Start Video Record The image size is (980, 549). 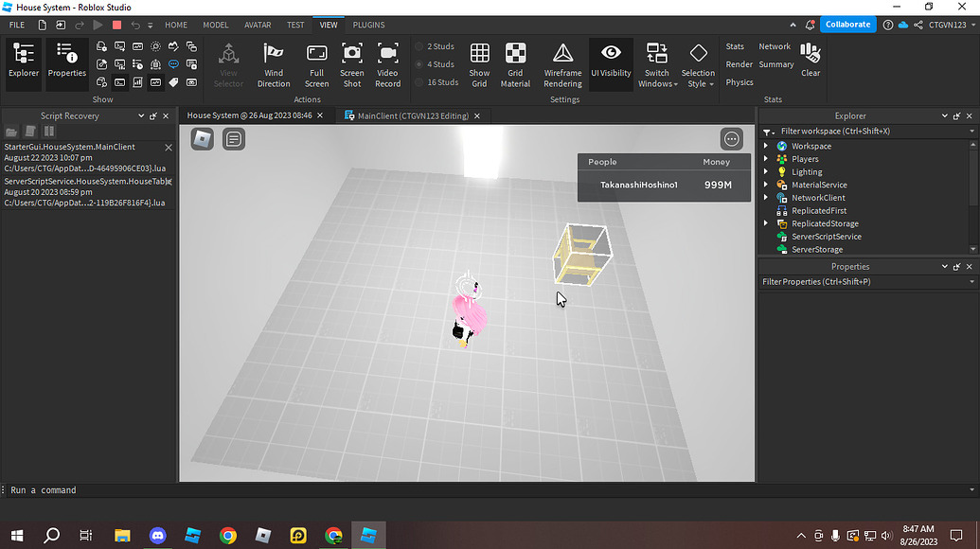(387, 63)
